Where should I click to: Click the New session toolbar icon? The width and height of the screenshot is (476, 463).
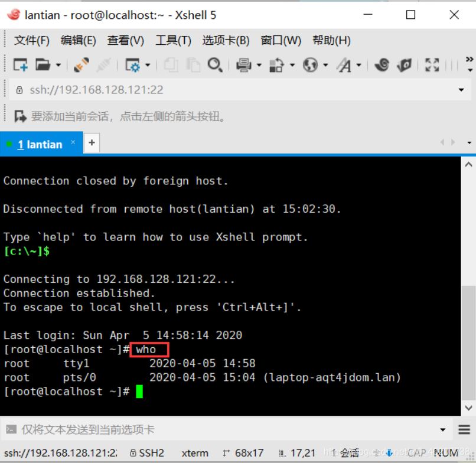click(x=20, y=65)
